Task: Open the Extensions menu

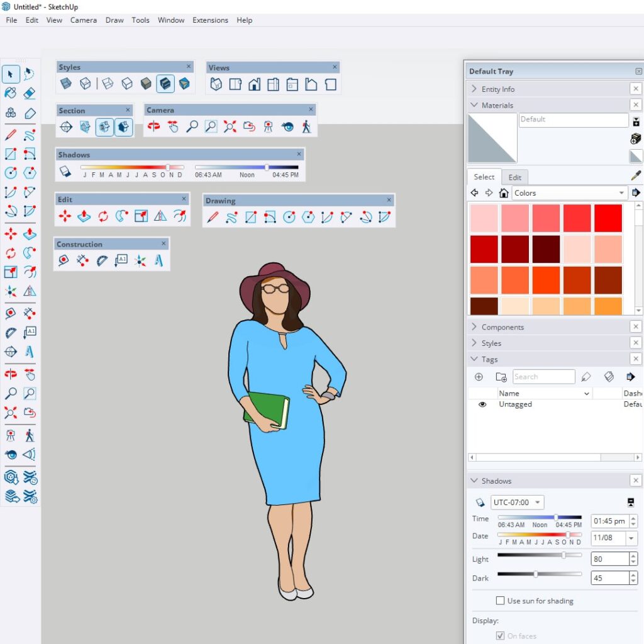Action: (x=210, y=20)
